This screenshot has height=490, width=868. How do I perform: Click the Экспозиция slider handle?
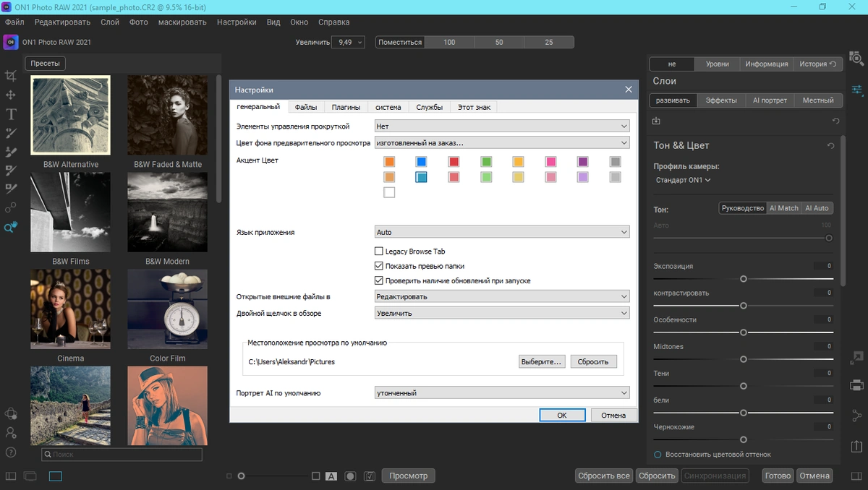(x=743, y=279)
